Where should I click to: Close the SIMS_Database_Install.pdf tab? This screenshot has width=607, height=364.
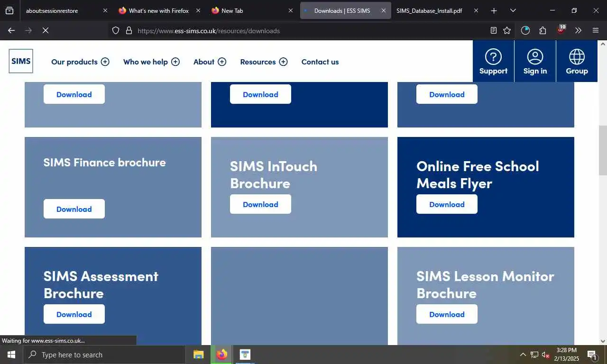(x=476, y=10)
